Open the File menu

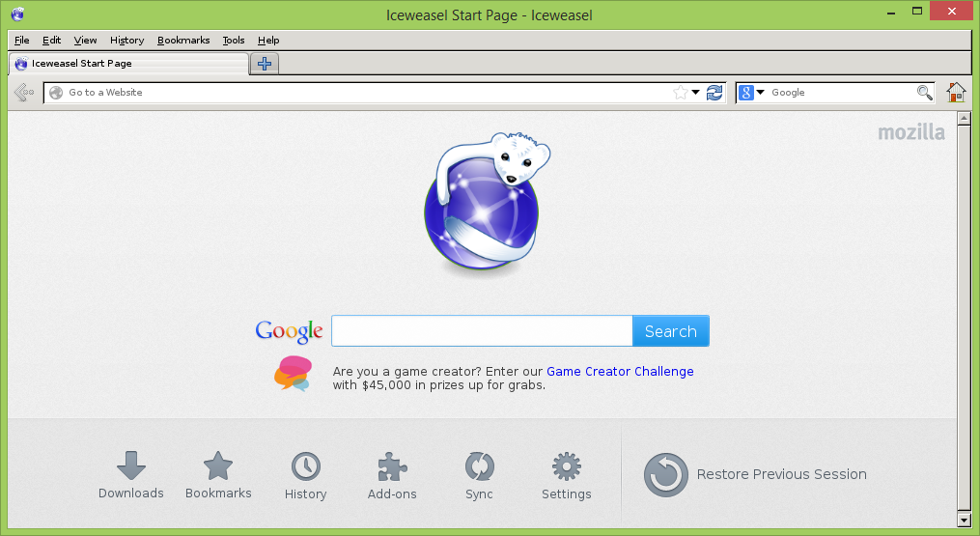(x=22, y=40)
